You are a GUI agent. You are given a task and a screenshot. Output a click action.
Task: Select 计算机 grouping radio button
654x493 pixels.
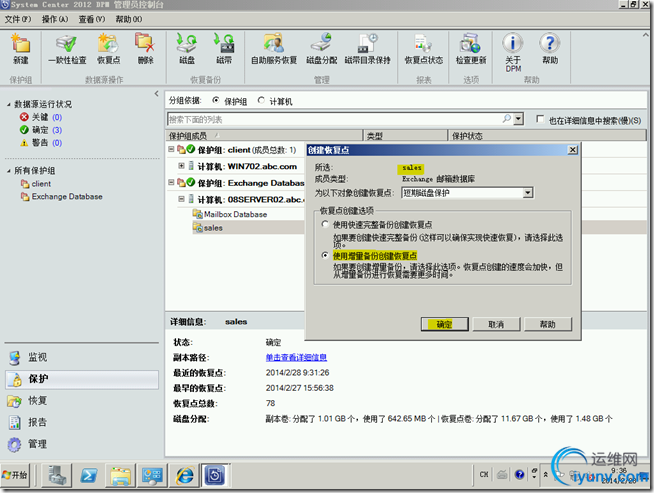click(261, 100)
